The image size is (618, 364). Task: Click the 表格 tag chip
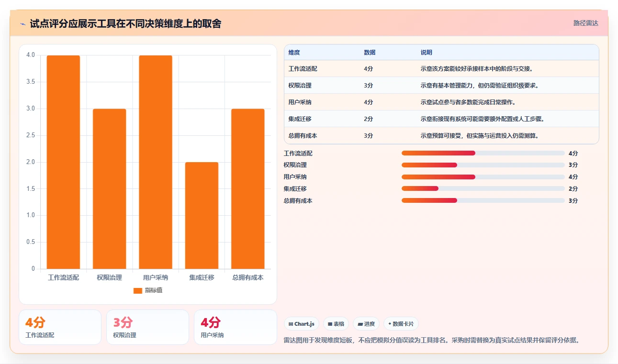point(336,324)
